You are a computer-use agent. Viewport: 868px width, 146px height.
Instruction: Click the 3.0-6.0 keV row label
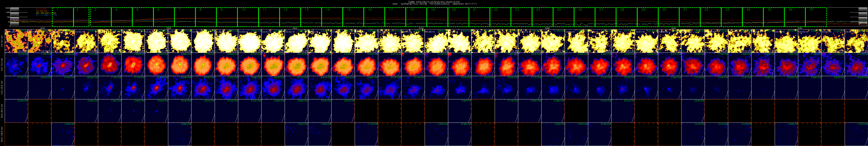point(2,41)
